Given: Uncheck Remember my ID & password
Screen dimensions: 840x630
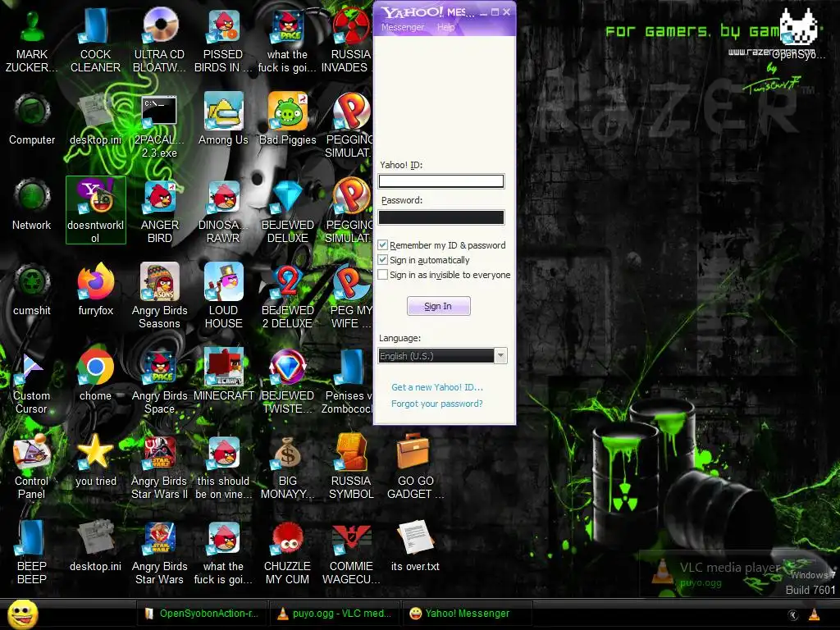Looking at the screenshot, I should point(382,245).
